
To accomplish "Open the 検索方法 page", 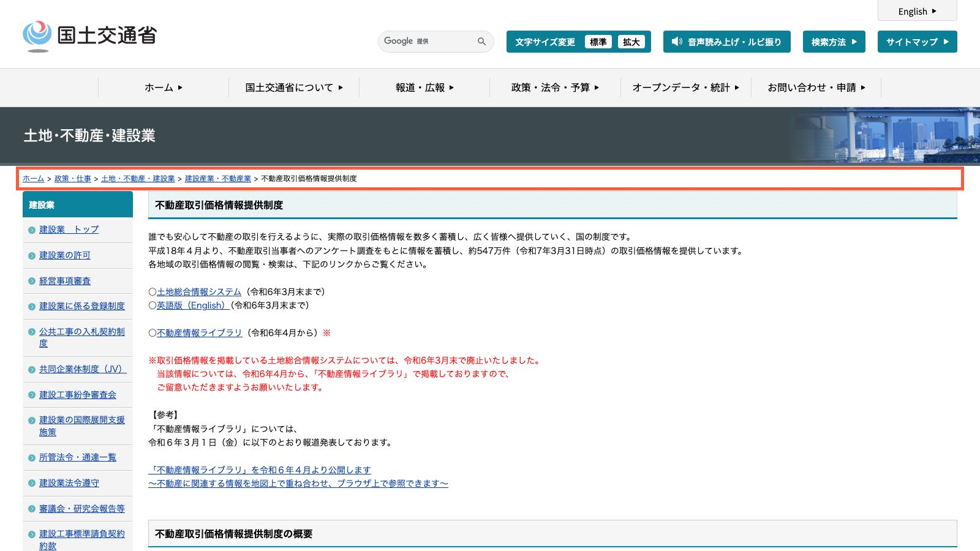I will (834, 42).
